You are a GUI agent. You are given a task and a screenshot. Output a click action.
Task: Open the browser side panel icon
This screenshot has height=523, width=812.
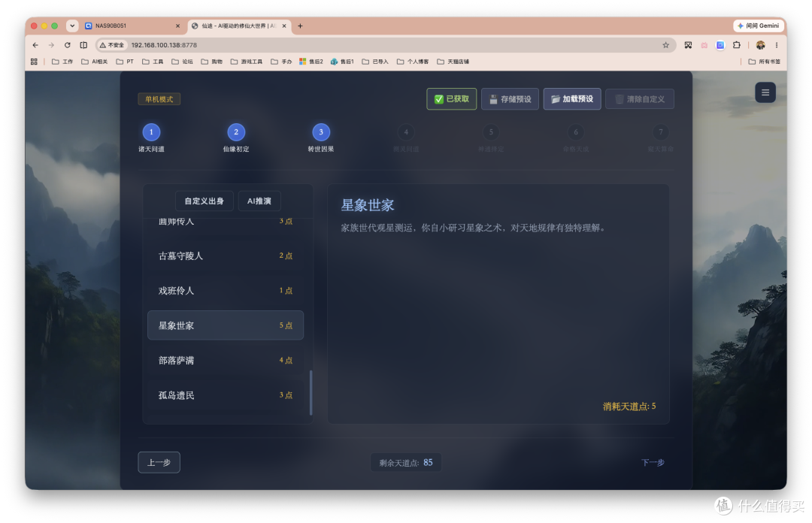pos(83,45)
